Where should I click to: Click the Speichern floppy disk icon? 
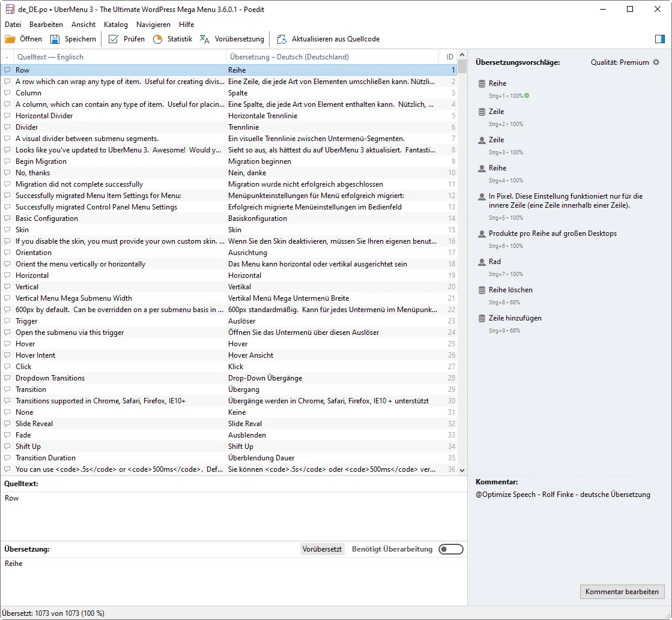tap(55, 39)
